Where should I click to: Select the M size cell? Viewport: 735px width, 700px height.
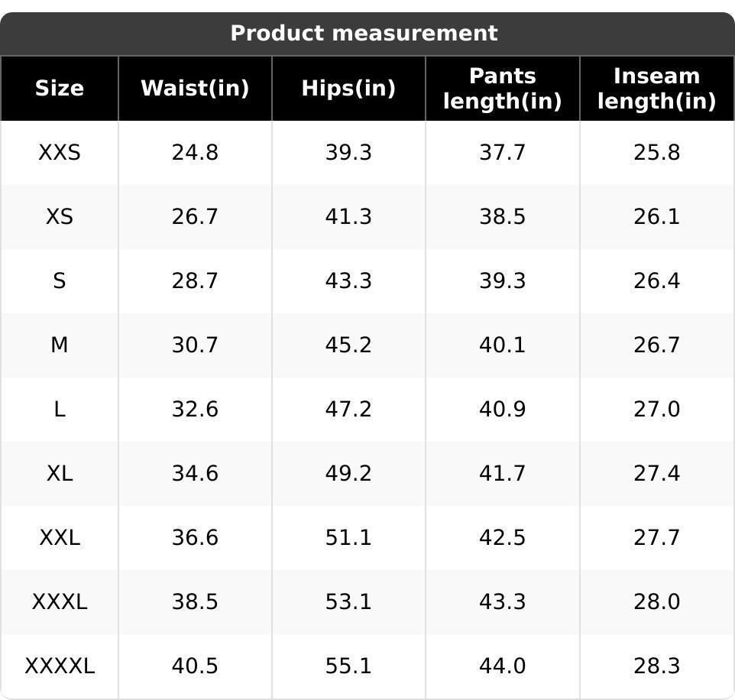pyautogui.click(x=60, y=345)
